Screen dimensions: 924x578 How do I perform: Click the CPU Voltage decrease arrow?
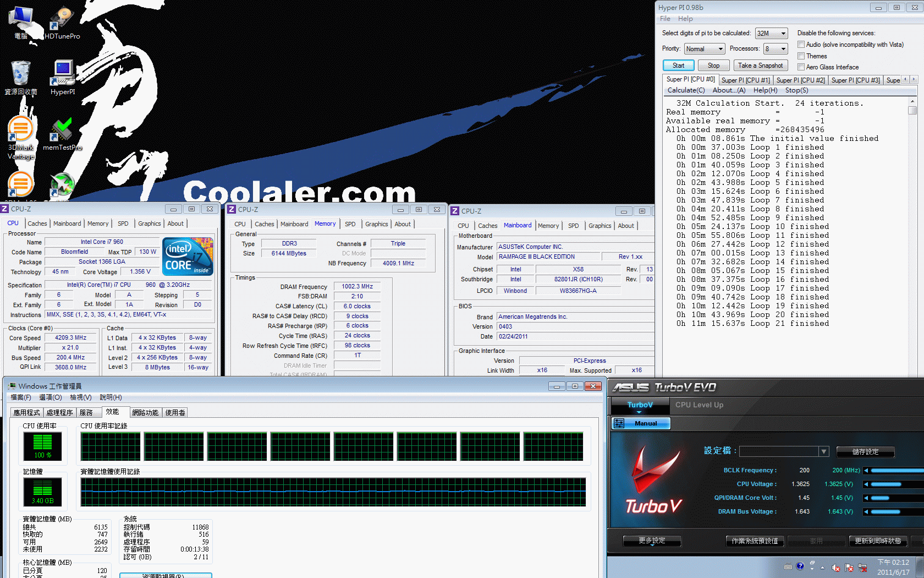[866, 484]
